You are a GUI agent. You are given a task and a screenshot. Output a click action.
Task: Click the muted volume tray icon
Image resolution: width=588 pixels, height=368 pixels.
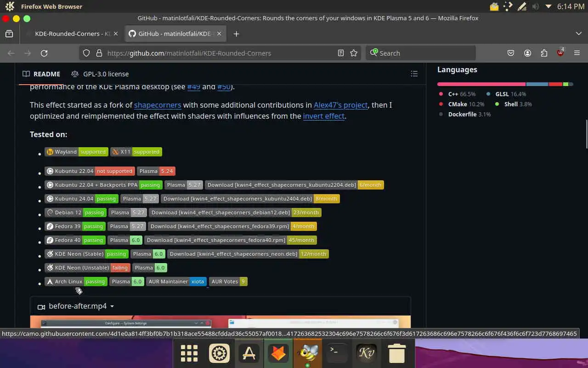point(535,6)
